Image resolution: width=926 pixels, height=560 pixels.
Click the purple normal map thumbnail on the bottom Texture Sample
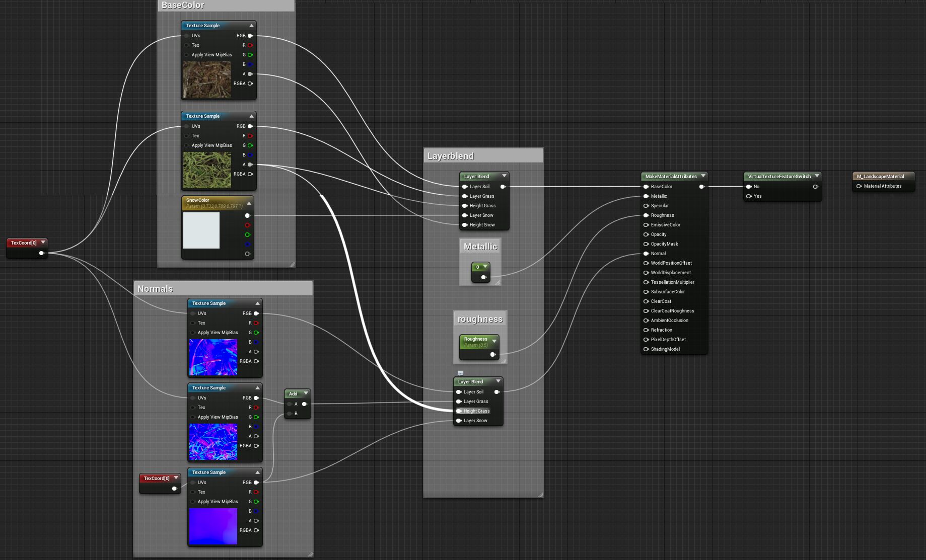click(x=213, y=527)
